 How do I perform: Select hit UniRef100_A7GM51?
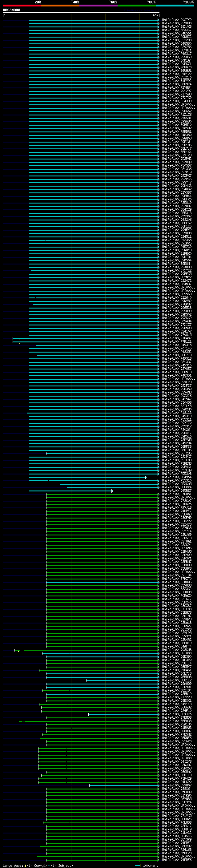point(177,494)
